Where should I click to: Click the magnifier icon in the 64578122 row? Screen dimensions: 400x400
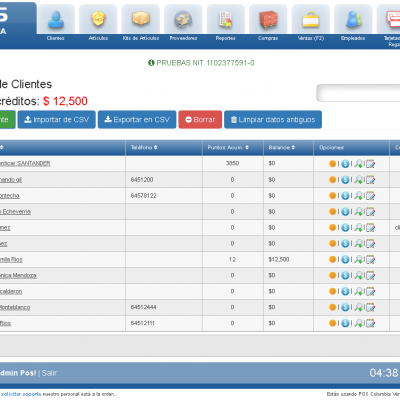tap(358, 196)
